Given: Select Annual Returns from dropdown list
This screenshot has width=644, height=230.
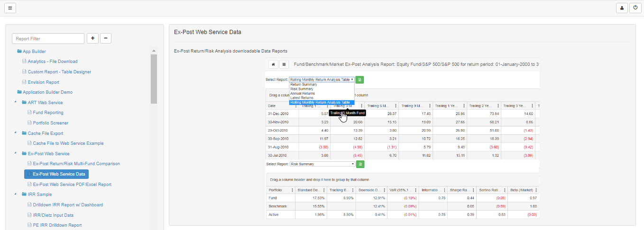Looking at the screenshot, I should (302, 93).
